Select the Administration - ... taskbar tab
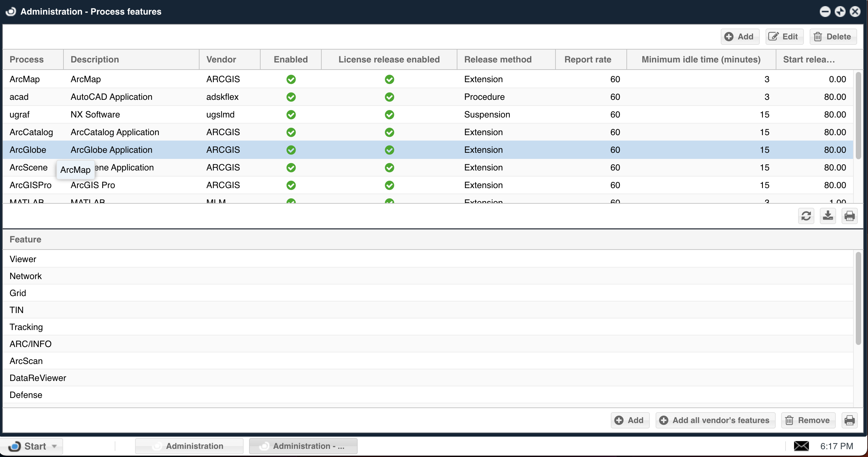 click(x=303, y=446)
